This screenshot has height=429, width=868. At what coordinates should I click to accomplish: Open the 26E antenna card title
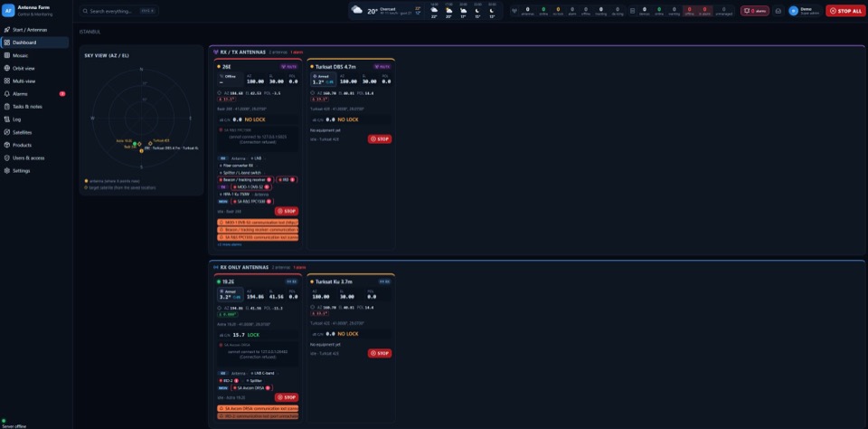tap(226, 66)
